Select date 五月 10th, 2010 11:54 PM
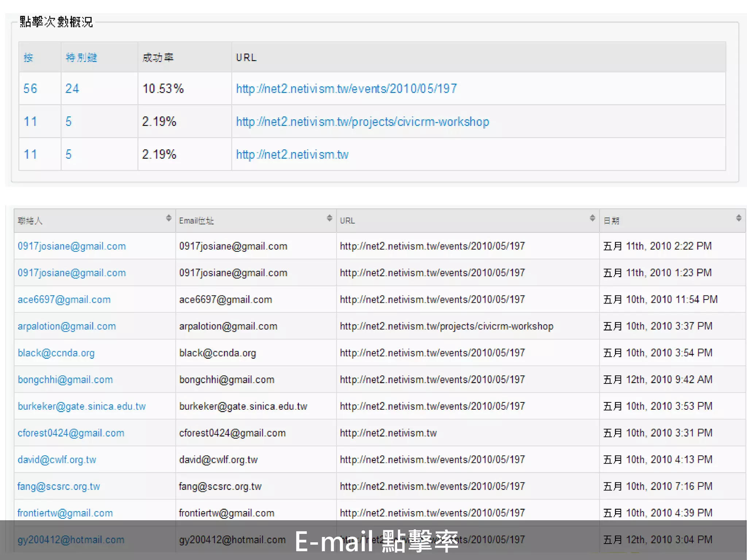This screenshot has height=560, width=747. tap(661, 300)
